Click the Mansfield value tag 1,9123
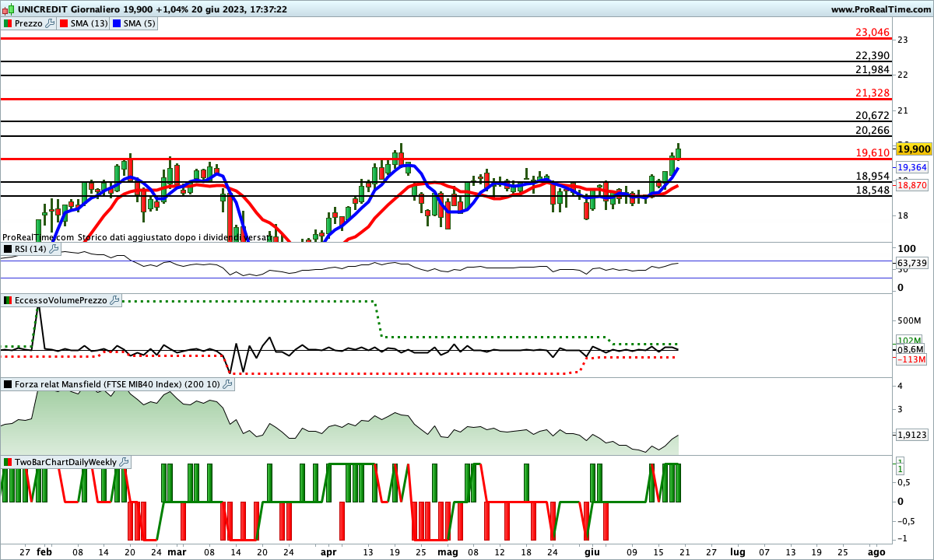934x560 pixels. click(x=912, y=436)
